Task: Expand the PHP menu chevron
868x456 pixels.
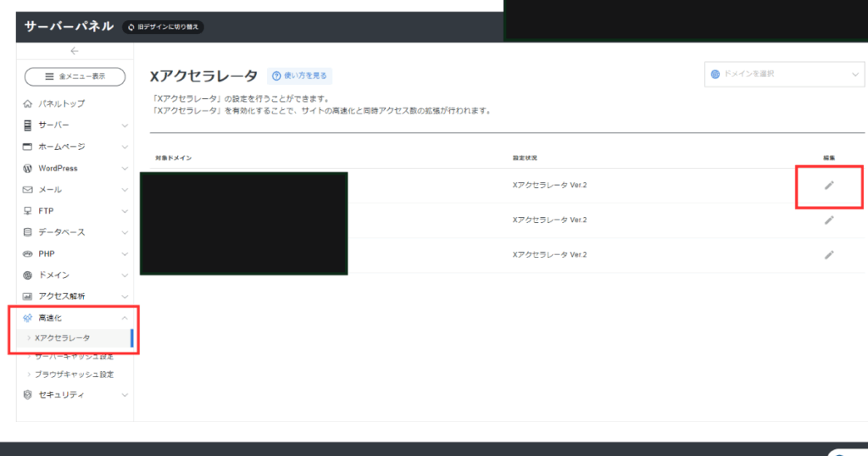Action: (x=125, y=253)
